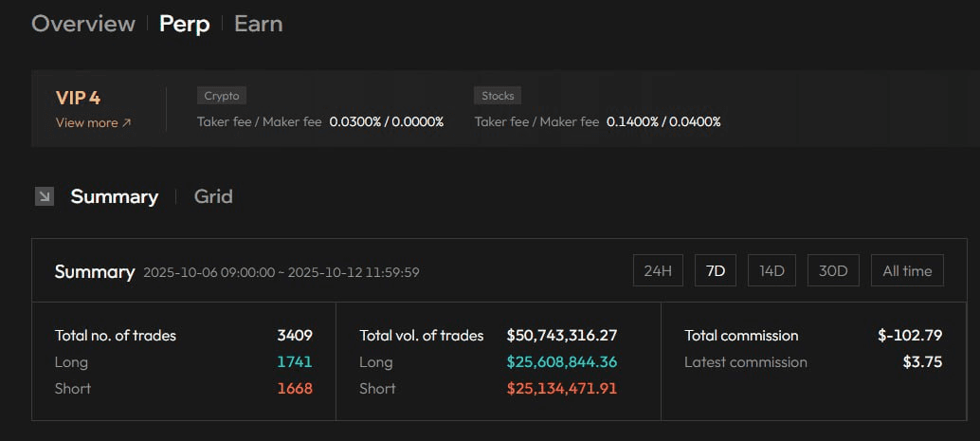The image size is (980, 441).
Task: Click the arrow icon beside Summary
Action: (44, 196)
